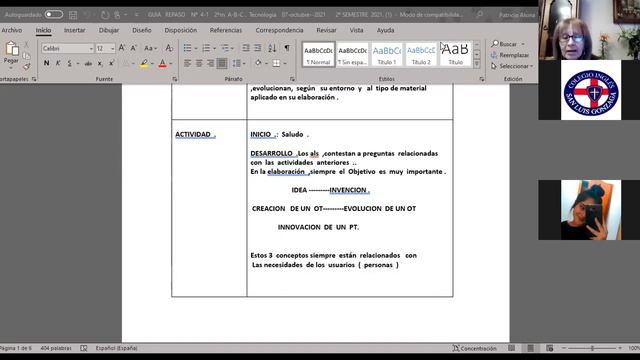Toggle Italic (K) formatting
The width and height of the screenshot is (640, 360).
click(58, 63)
